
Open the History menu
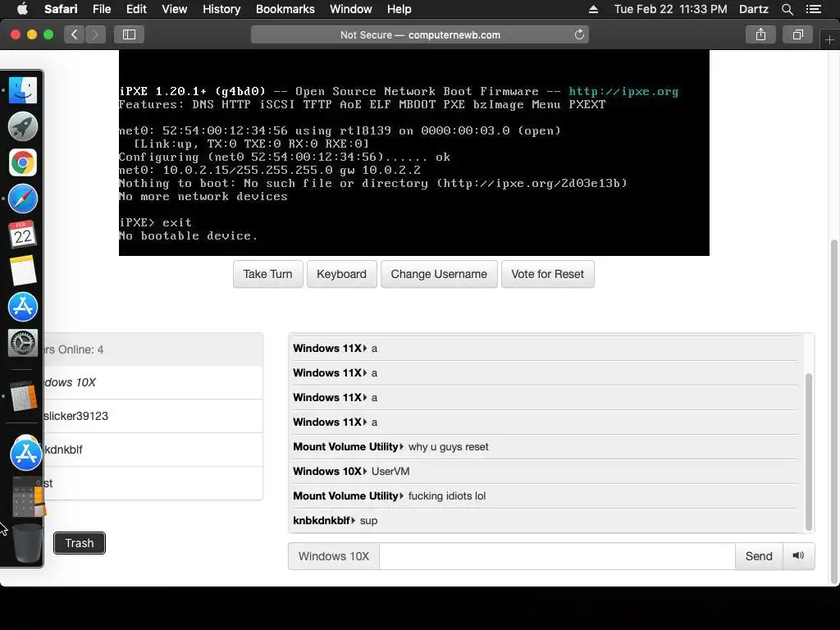(221, 9)
